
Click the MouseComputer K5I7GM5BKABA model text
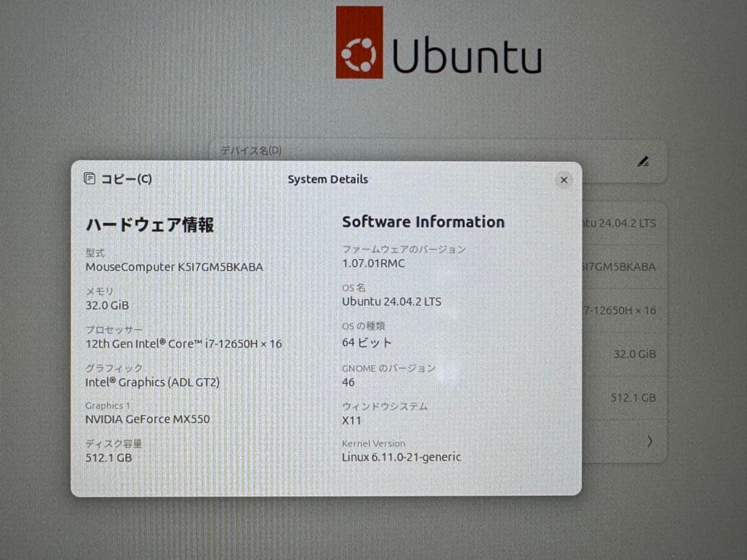click(x=173, y=267)
